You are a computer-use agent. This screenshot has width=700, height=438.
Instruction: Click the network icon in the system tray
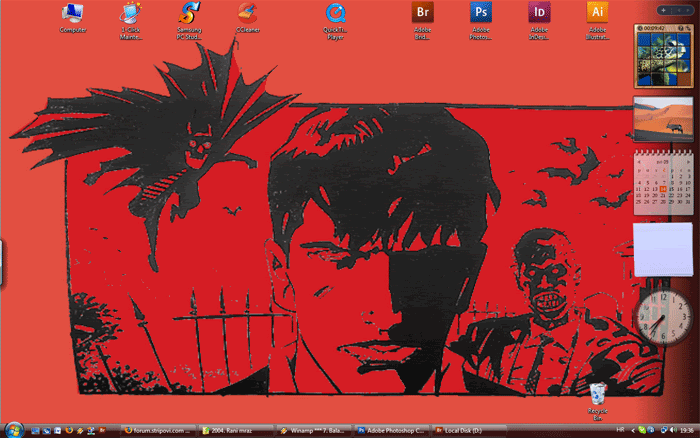click(664, 430)
